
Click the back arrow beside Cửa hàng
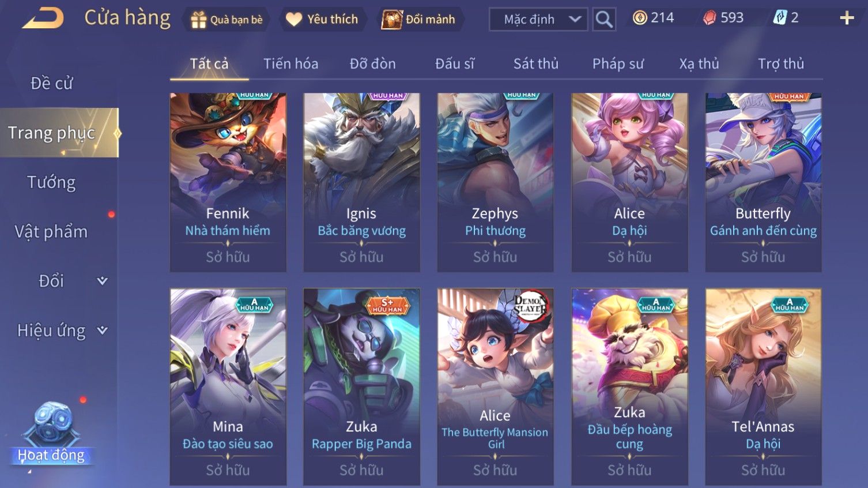click(x=43, y=18)
